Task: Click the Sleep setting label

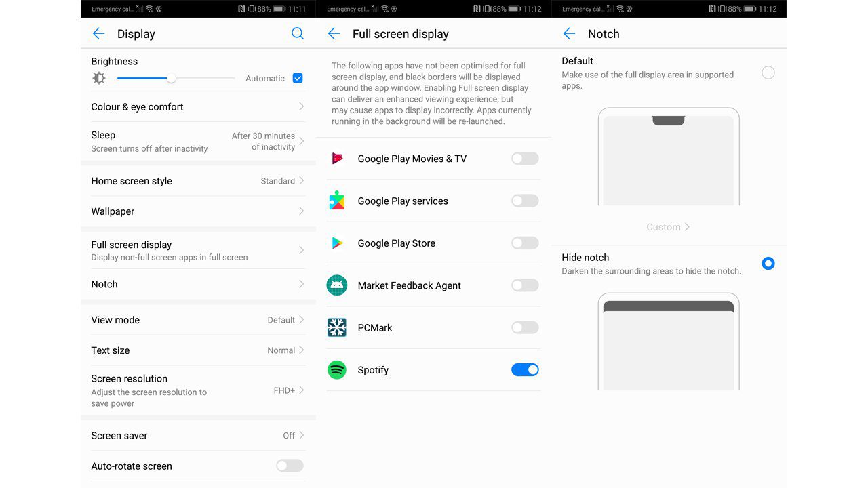Action: coord(103,135)
